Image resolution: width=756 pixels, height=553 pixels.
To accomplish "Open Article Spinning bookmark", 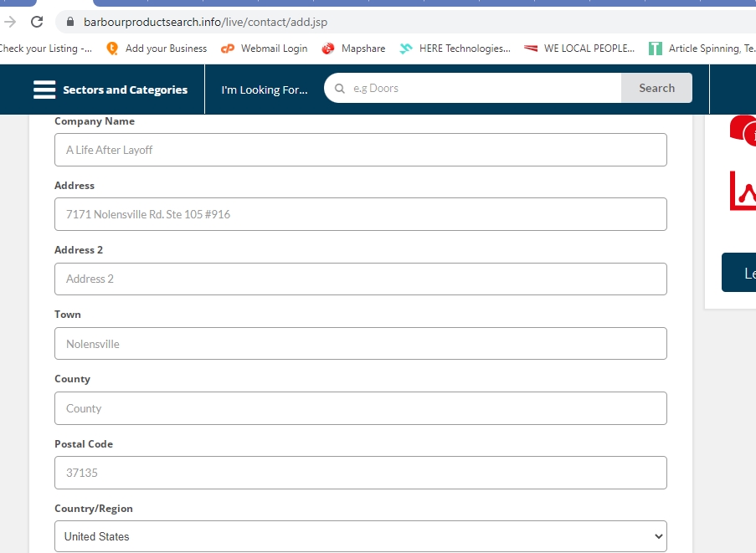I will (x=705, y=49).
